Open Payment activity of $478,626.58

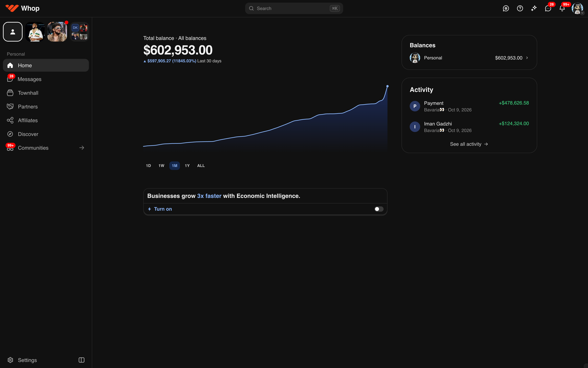469,106
